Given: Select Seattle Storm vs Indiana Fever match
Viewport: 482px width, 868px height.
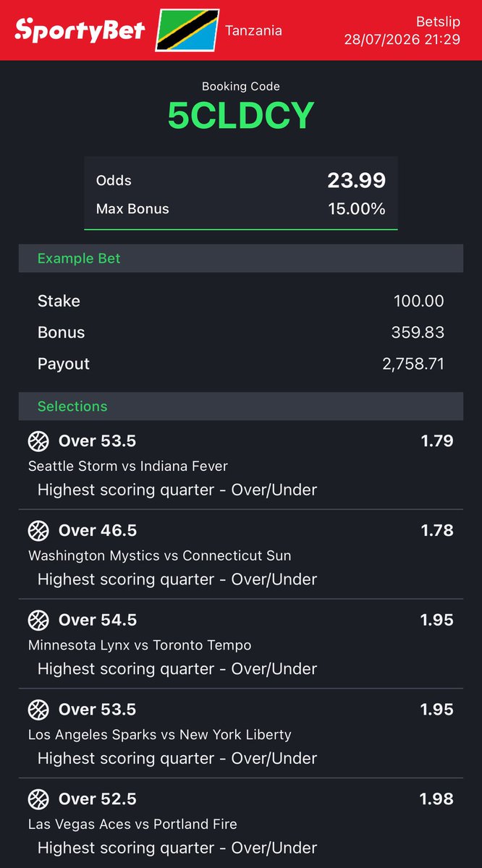Looking at the screenshot, I should click(128, 466).
